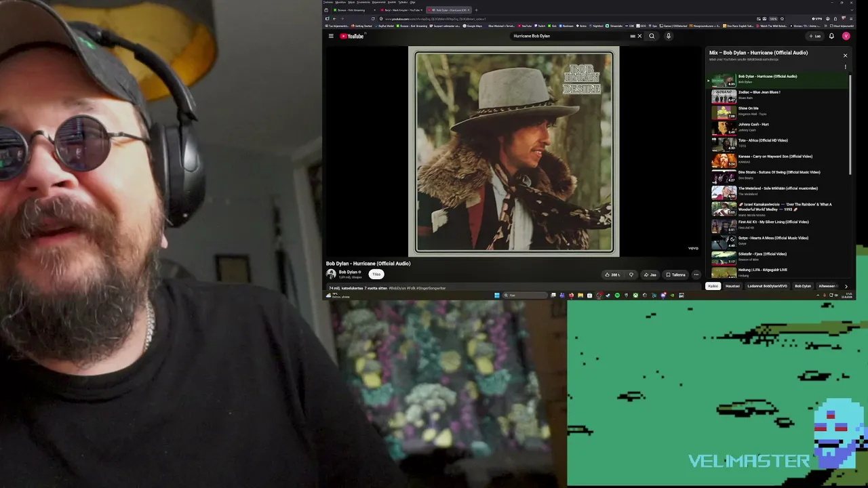This screenshot has width=868, height=488.
Task: Open the Israel Kamakawiwoʻole medley thumbnail
Action: coord(724,209)
